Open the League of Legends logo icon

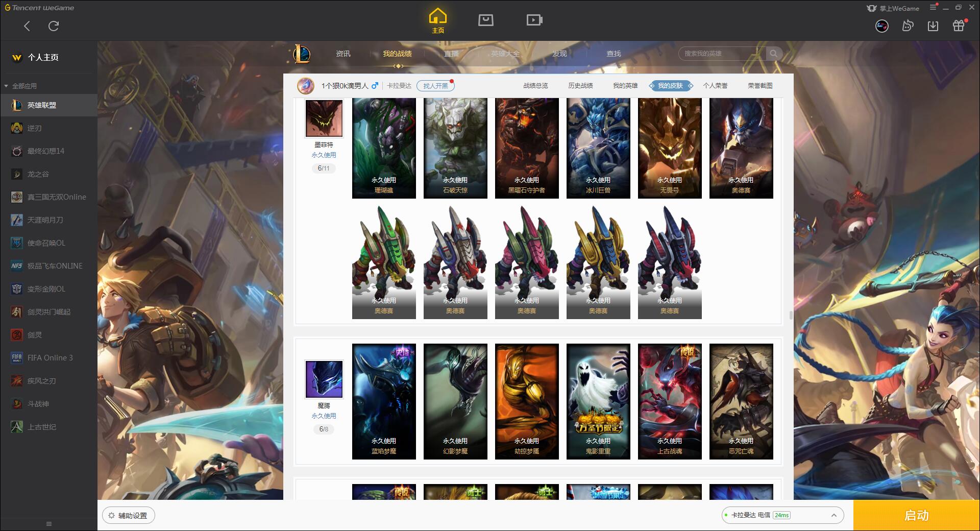302,54
